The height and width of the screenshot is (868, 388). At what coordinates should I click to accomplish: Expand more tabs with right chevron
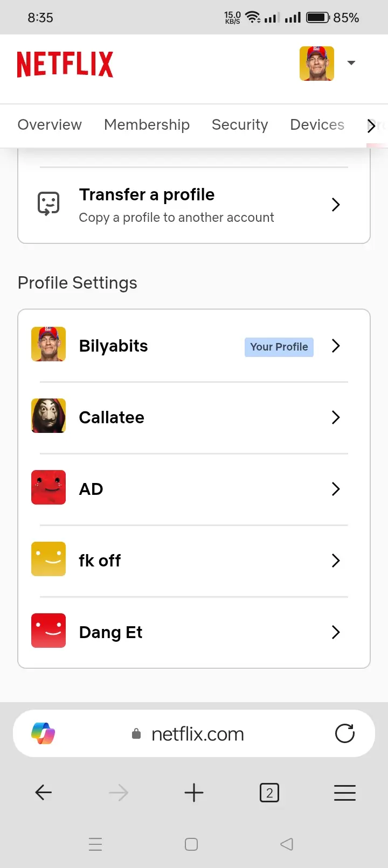point(371,125)
